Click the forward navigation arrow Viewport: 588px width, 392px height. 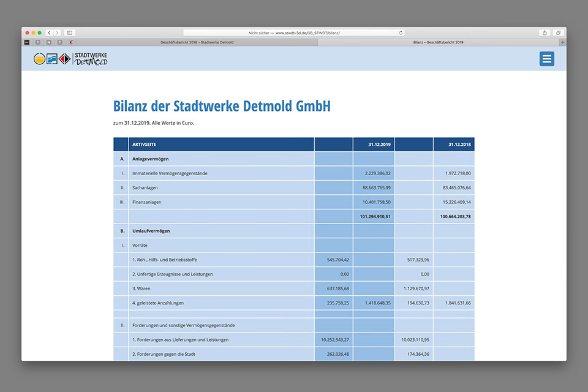click(57, 32)
